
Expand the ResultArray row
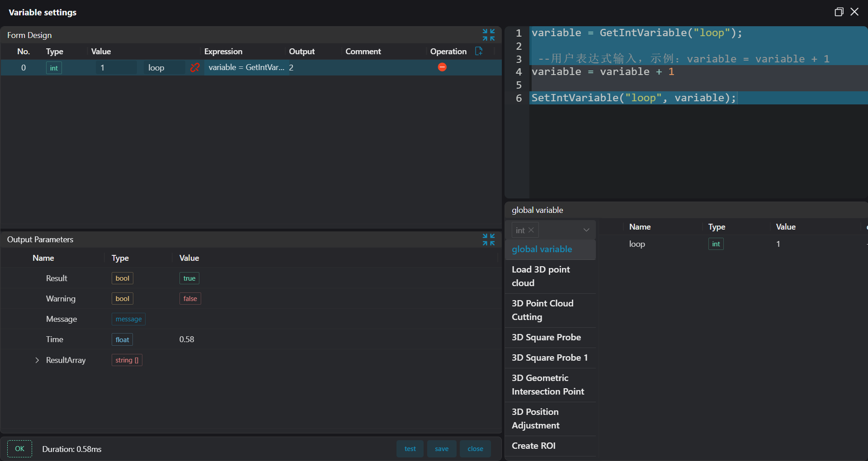[x=37, y=360]
